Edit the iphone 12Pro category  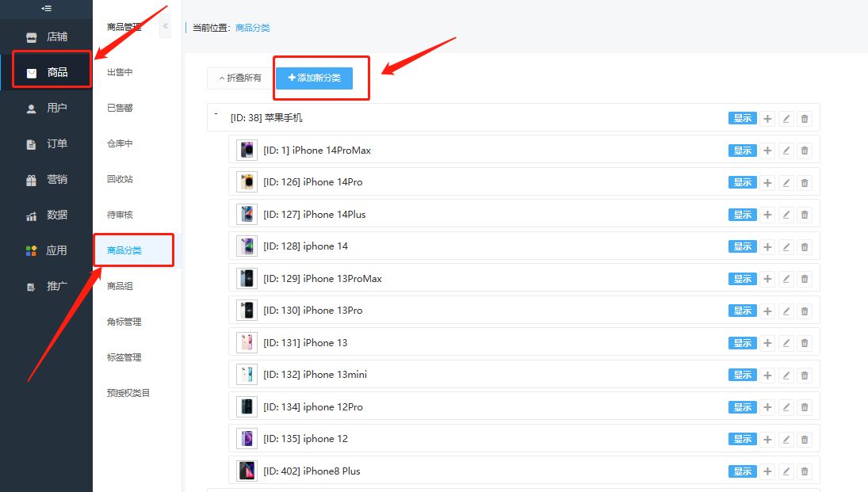click(786, 407)
